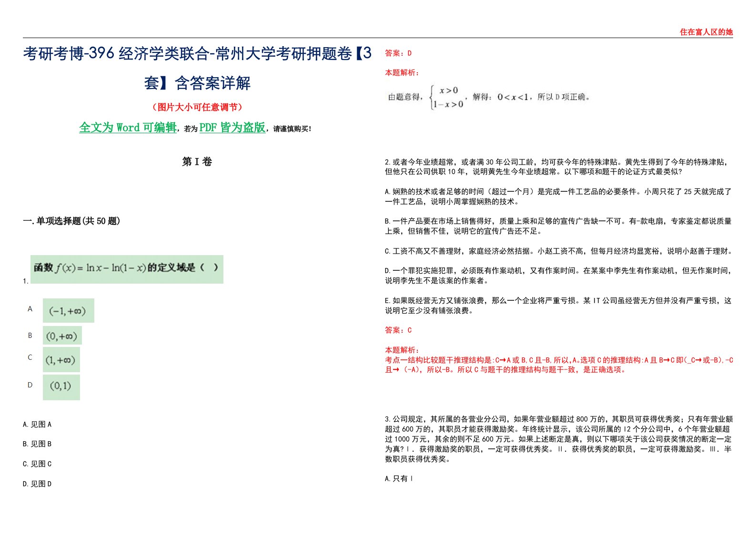Click option B about 质量上乘 and 宣传广告
Image resolution: width=756 pixels, height=534 pixels.
coord(558,226)
